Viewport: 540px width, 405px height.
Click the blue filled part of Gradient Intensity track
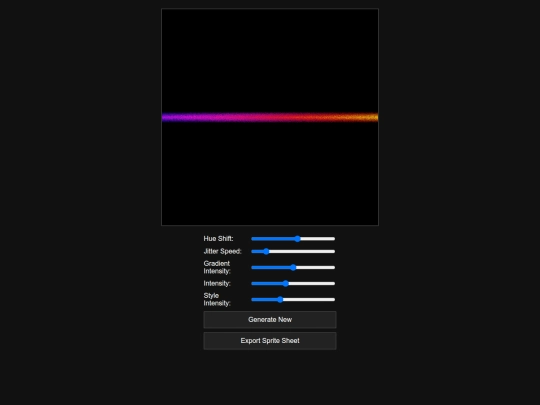[271, 267]
